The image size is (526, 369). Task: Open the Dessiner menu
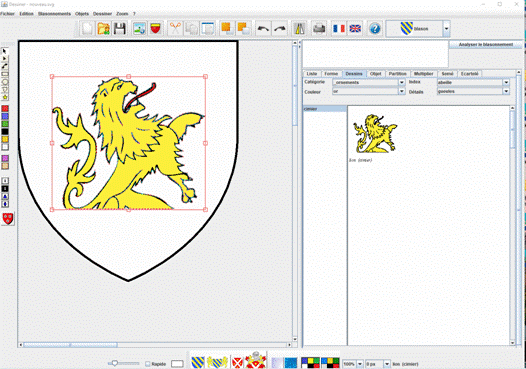[x=102, y=14]
